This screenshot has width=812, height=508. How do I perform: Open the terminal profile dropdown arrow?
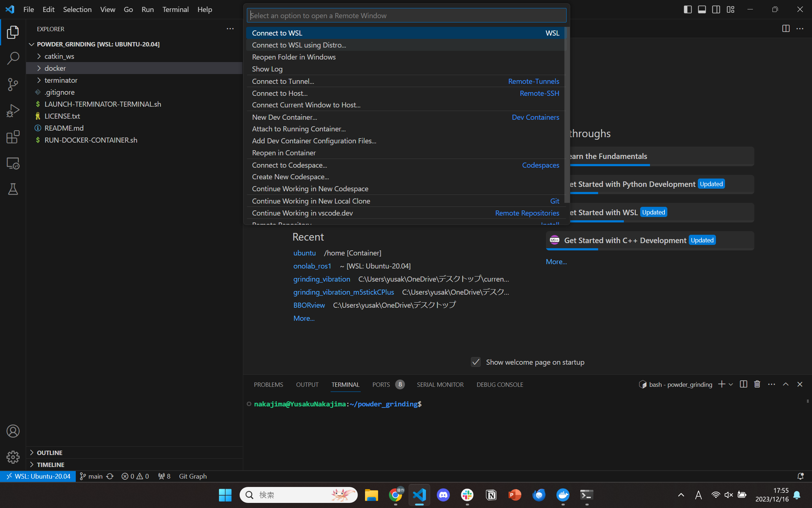[x=731, y=384]
